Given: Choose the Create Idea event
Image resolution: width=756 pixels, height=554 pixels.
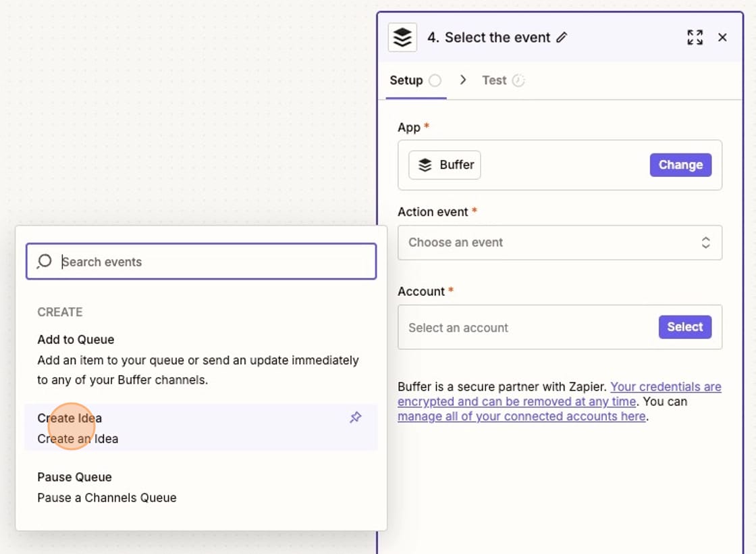Looking at the screenshot, I should (201, 428).
